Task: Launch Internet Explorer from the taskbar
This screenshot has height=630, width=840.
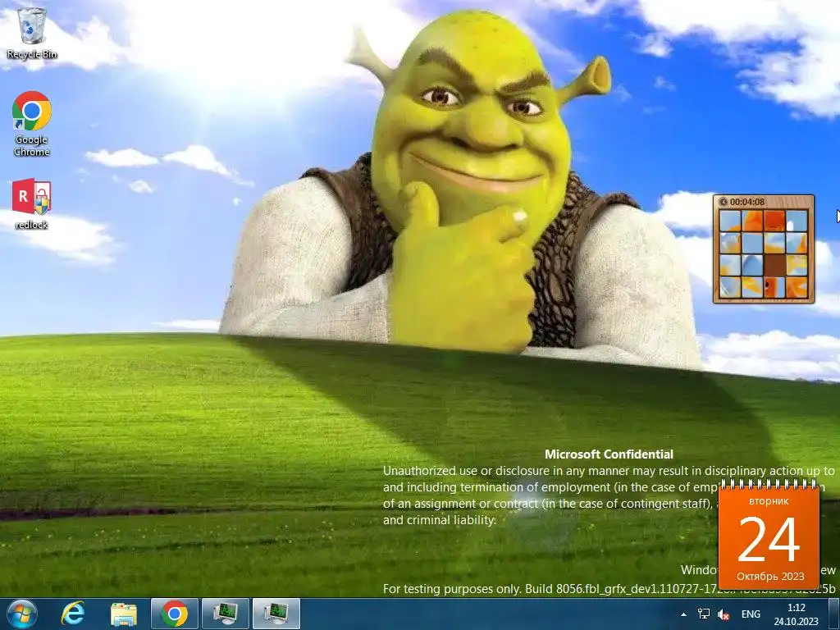Action: click(73, 614)
